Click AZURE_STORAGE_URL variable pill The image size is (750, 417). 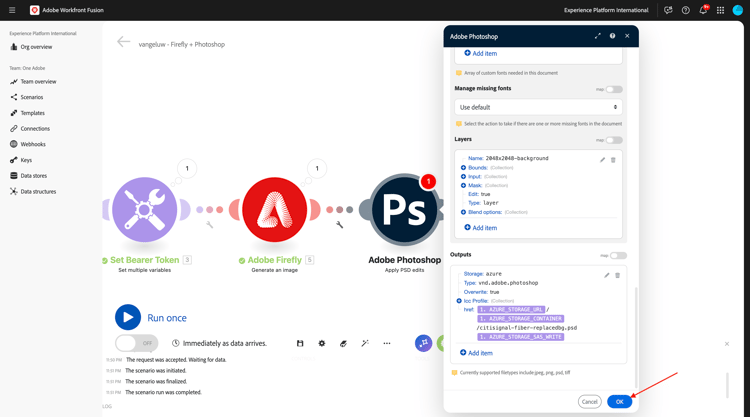click(x=511, y=309)
